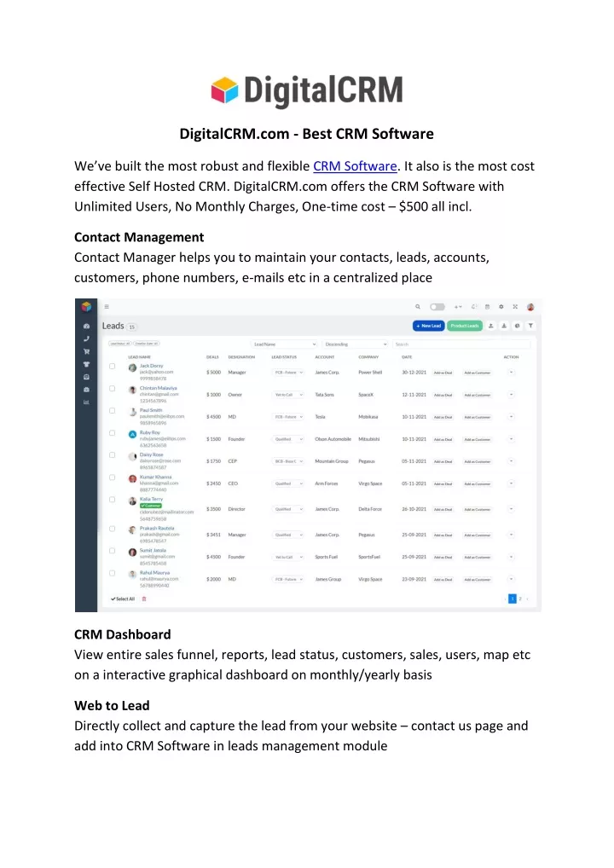Open lead status dropdown for Chintan Malaviya

click(288, 395)
